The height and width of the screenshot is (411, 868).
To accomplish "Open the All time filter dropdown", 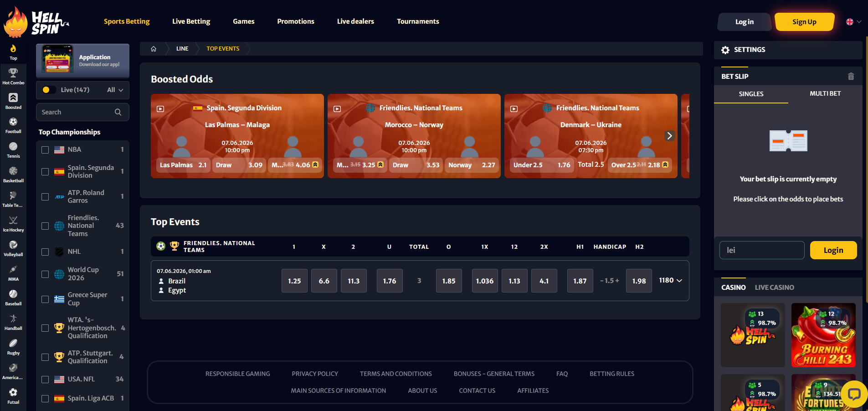I will tap(115, 90).
